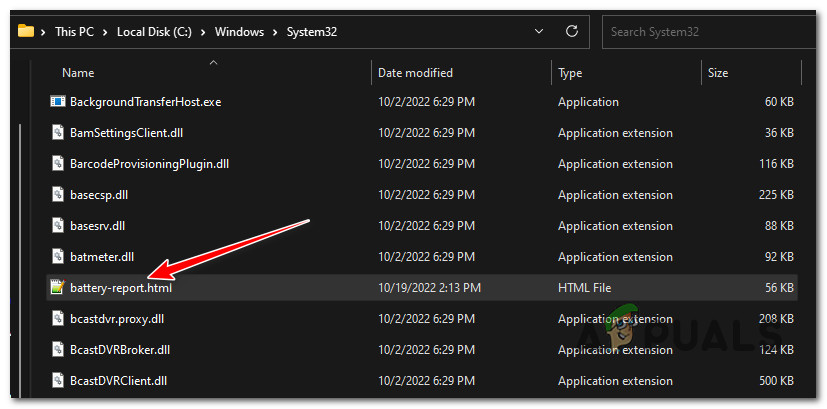
Task: Refresh the System32 folder view
Action: pyautogui.click(x=572, y=32)
